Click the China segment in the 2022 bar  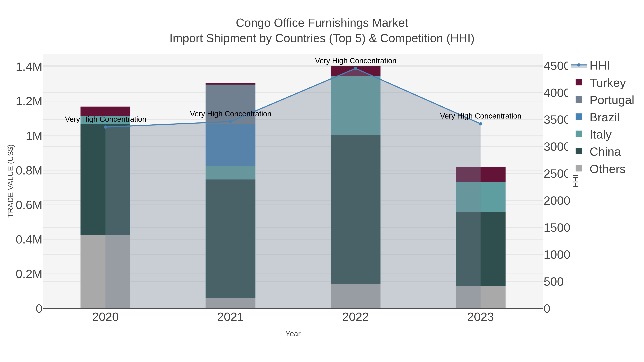click(355, 209)
